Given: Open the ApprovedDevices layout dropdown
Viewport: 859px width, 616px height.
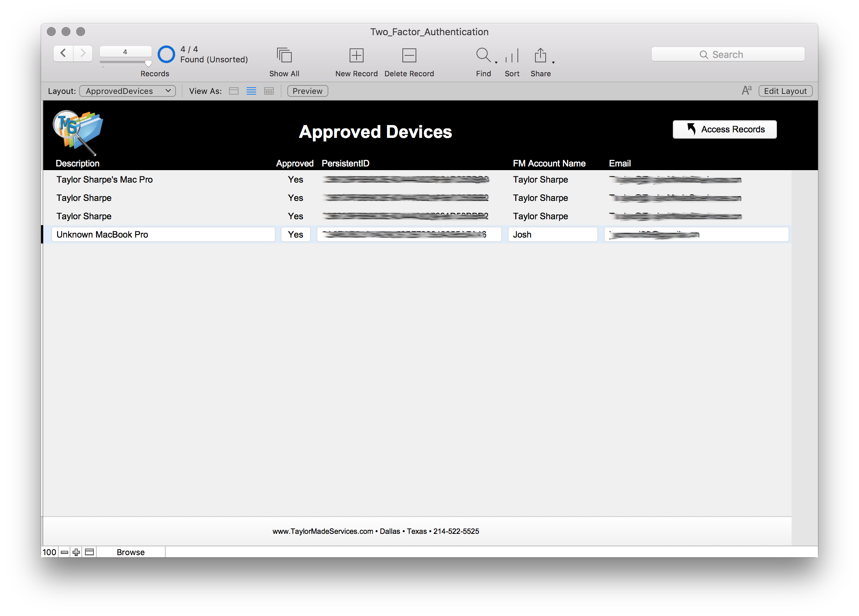Looking at the screenshot, I should (128, 91).
